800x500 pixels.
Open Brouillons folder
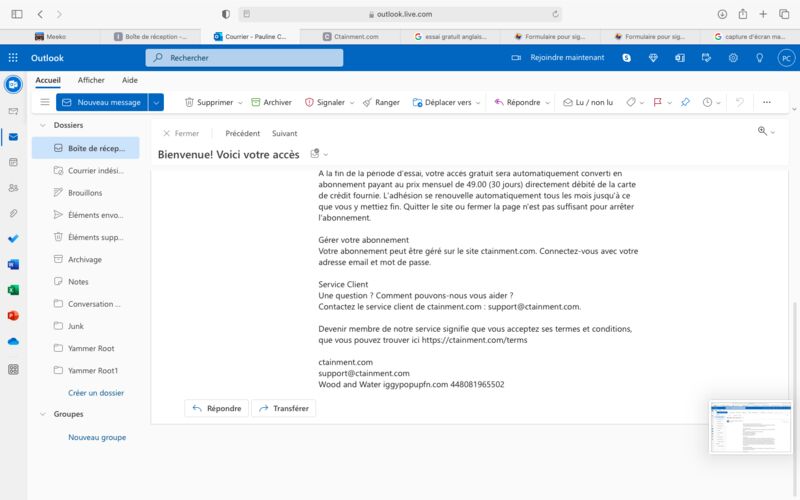[86, 193]
